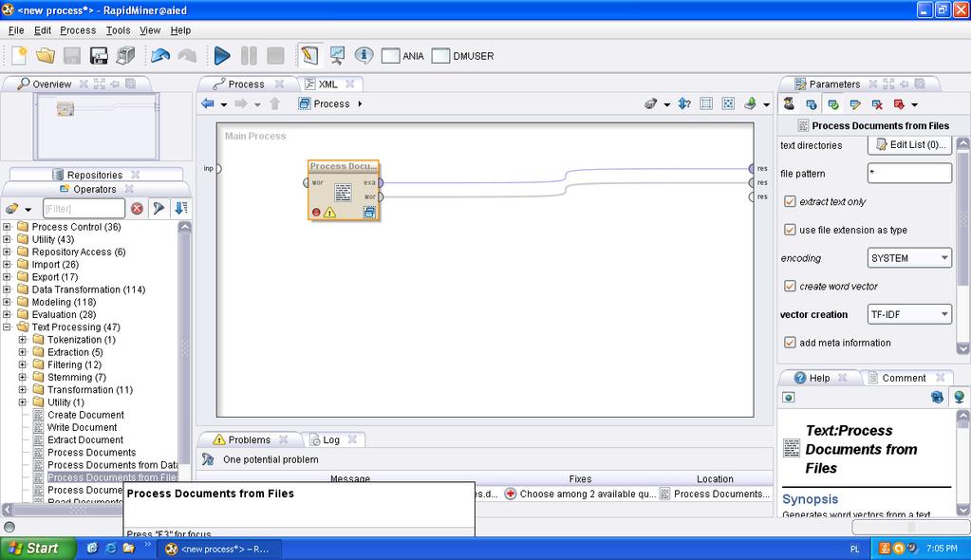Click the Operators filter text field

pyautogui.click(x=84, y=209)
